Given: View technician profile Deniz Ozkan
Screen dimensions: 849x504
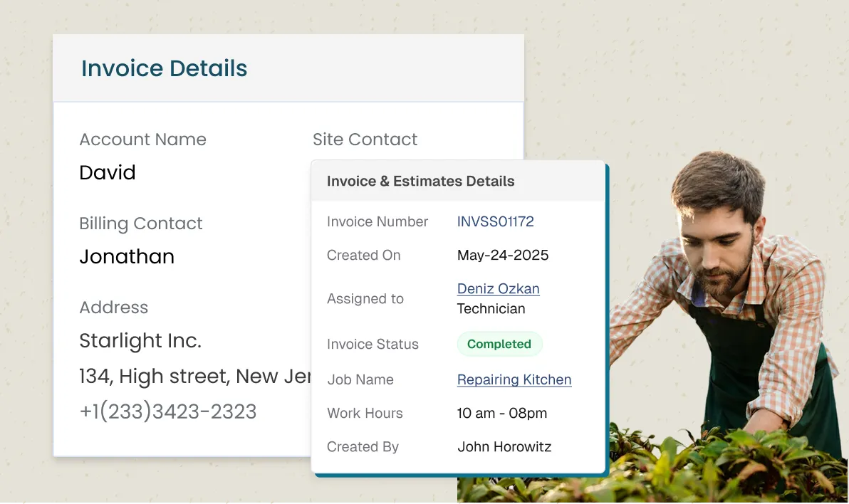Looking at the screenshot, I should click(498, 288).
